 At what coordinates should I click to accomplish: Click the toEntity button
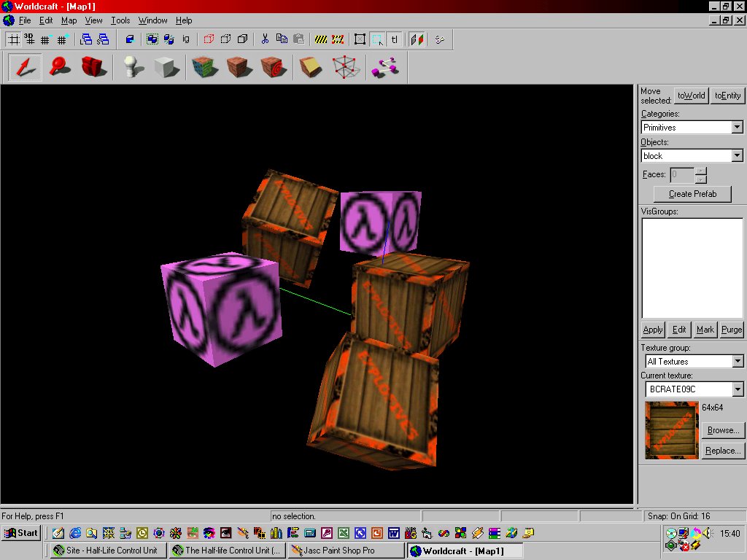click(727, 96)
